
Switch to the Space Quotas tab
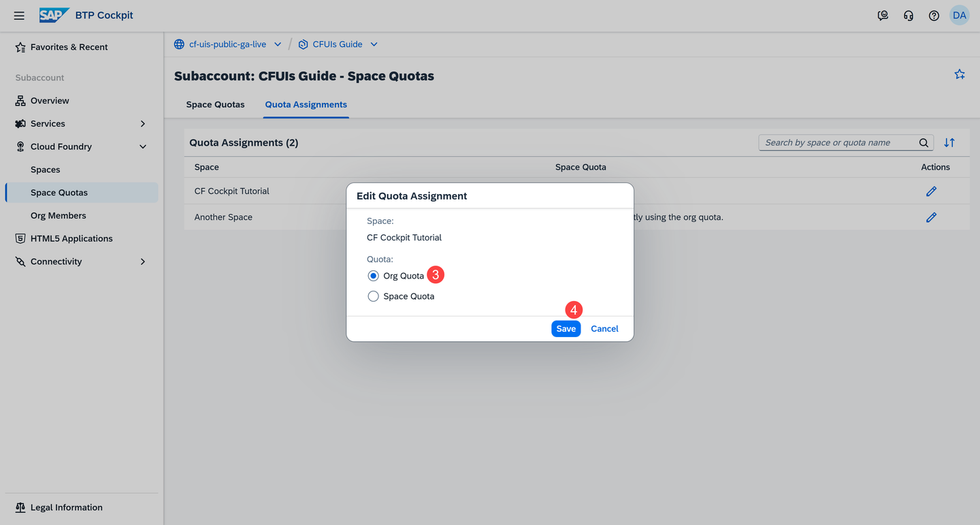(x=215, y=105)
